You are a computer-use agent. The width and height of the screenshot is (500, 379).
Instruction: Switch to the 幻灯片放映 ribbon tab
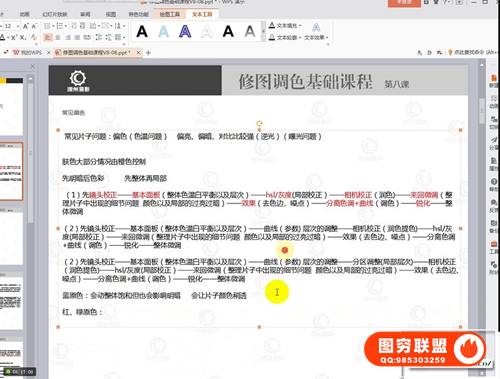click(x=55, y=14)
